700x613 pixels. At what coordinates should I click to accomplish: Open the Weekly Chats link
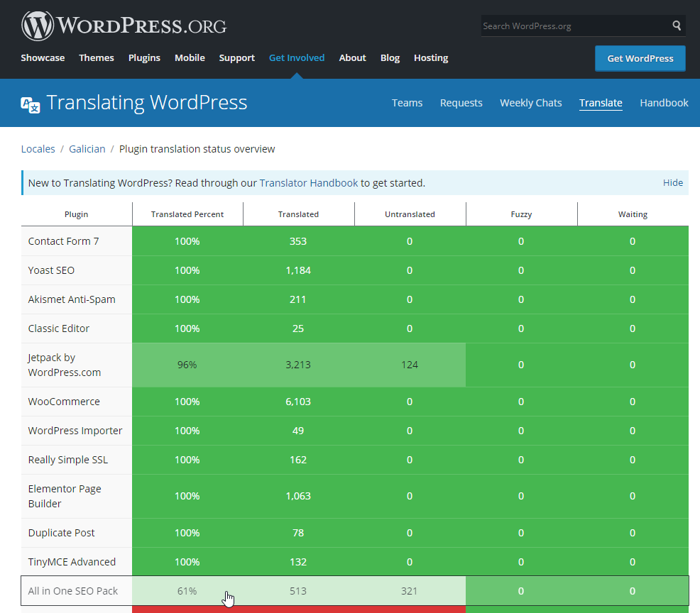coord(531,103)
